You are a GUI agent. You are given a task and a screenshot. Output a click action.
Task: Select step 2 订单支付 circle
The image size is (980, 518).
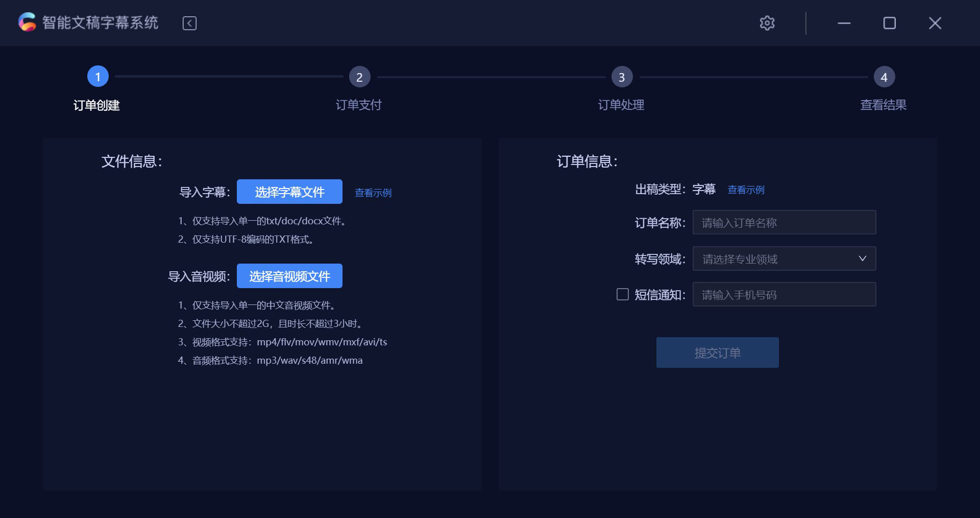359,77
